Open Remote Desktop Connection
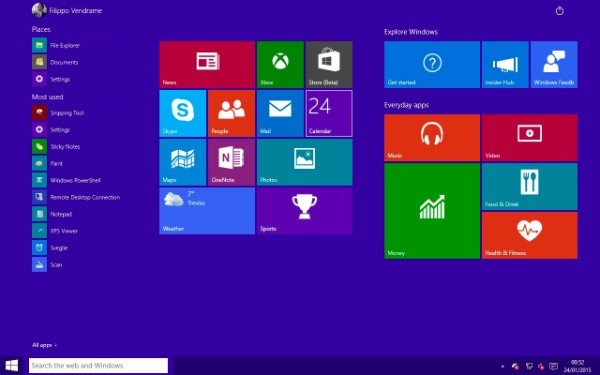The height and width of the screenshot is (375, 600). (x=76, y=197)
